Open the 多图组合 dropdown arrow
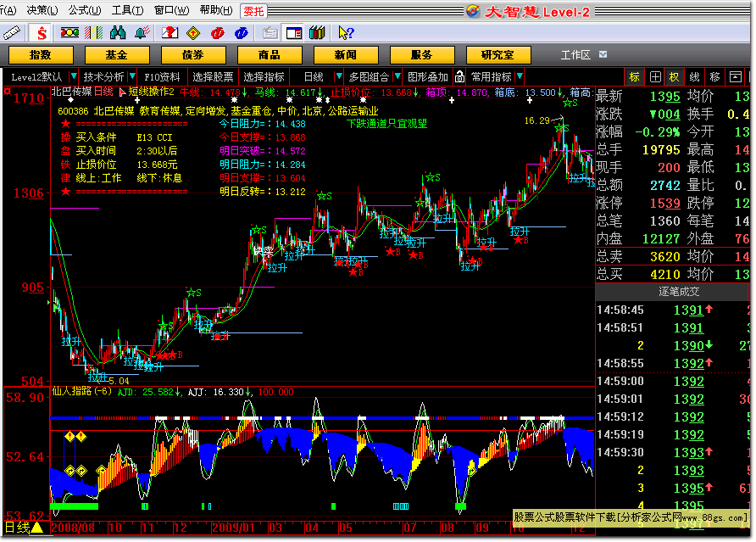 click(x=397, y=76)
